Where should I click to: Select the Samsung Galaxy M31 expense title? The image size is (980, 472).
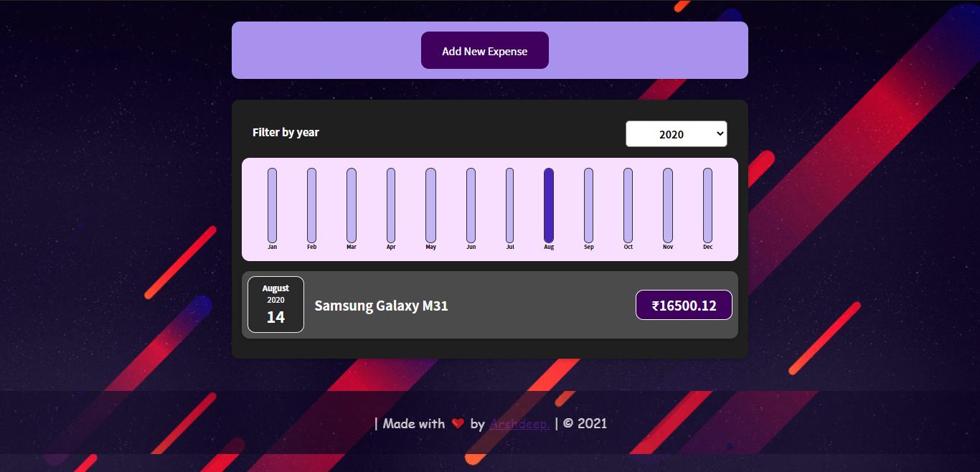pos(381,306)
